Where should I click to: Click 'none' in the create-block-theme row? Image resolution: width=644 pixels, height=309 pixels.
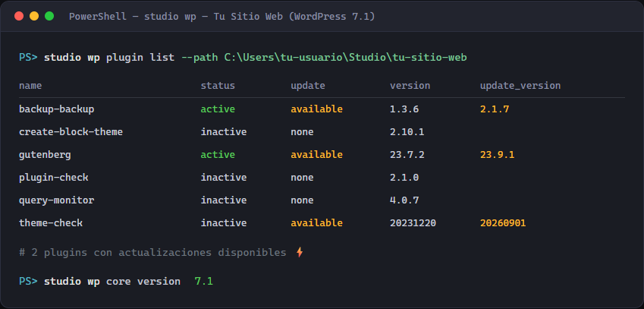(x=303, y=132)
